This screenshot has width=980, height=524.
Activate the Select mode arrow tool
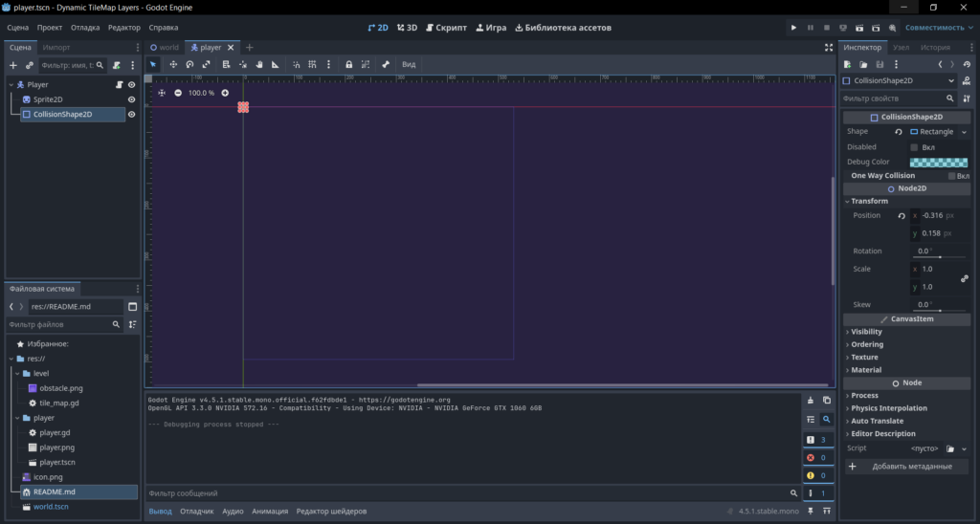coord(153,64)
